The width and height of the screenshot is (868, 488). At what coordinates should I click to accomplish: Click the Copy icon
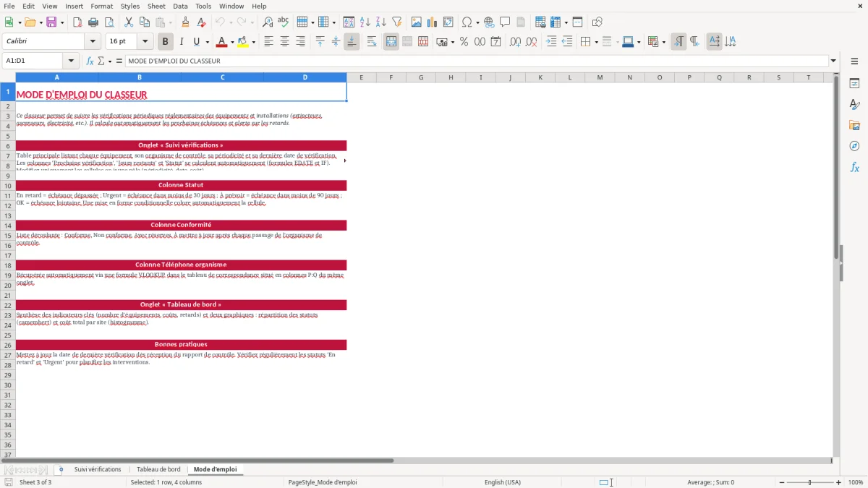(144, 22)
